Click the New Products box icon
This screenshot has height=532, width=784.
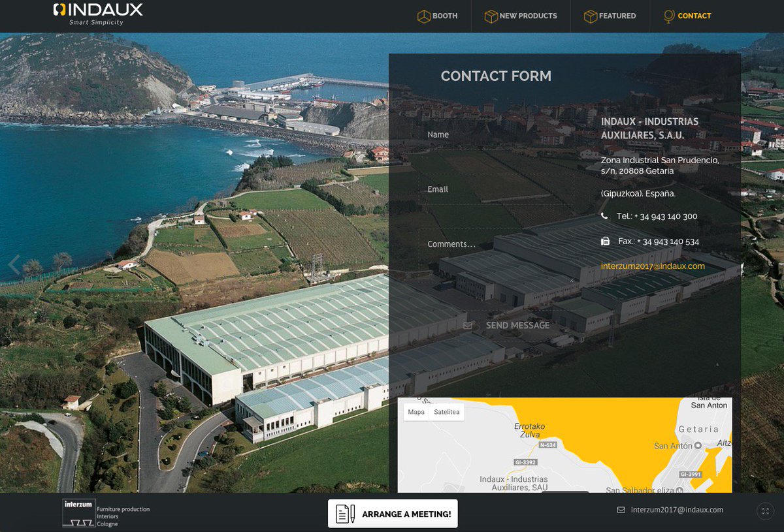pos(491,16)
